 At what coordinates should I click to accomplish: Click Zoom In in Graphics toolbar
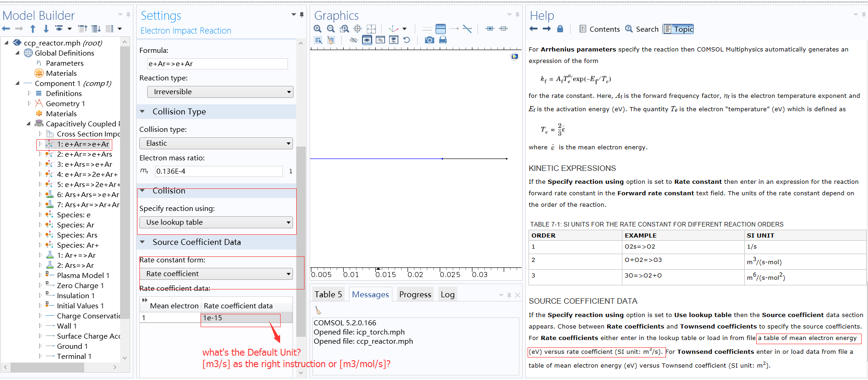tap(317, 29)
